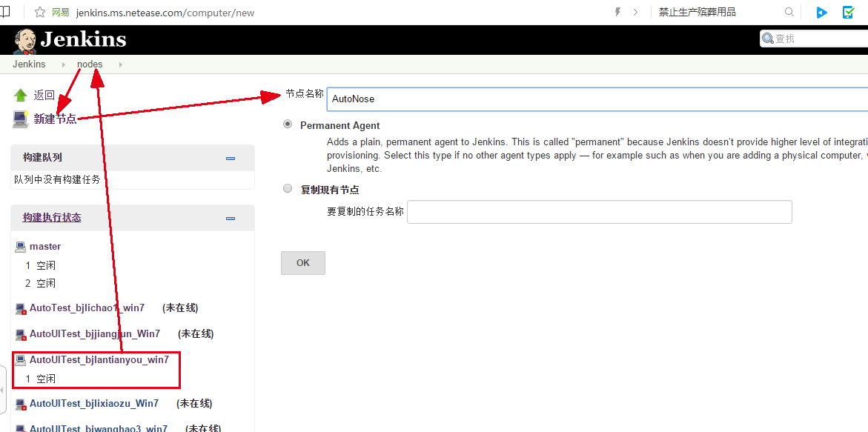Click the lightning bolt icon in address bar
Viewport: 868px width, 432px height.
pyautogui.click(x=618, y=12)
